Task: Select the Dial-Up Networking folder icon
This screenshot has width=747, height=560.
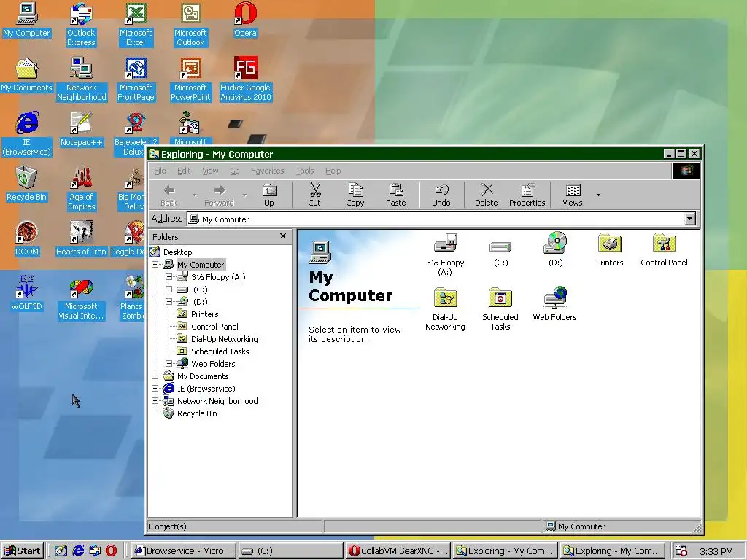Action: click(445, 298)
